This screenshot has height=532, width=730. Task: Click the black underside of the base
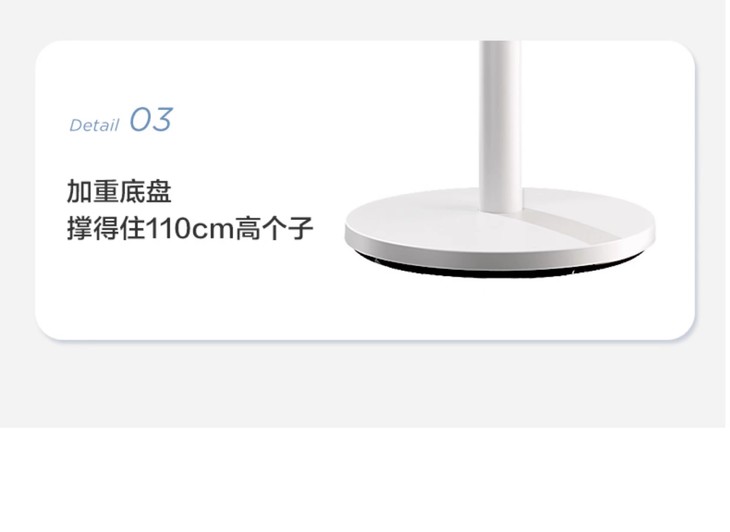pyautogui.click(x=498, y=269)
